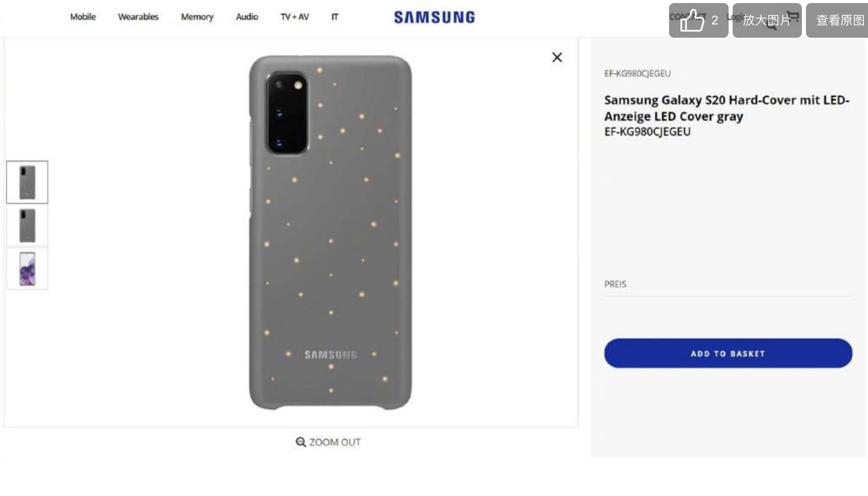Open the TV + AV menu

(x=295, y=17)
